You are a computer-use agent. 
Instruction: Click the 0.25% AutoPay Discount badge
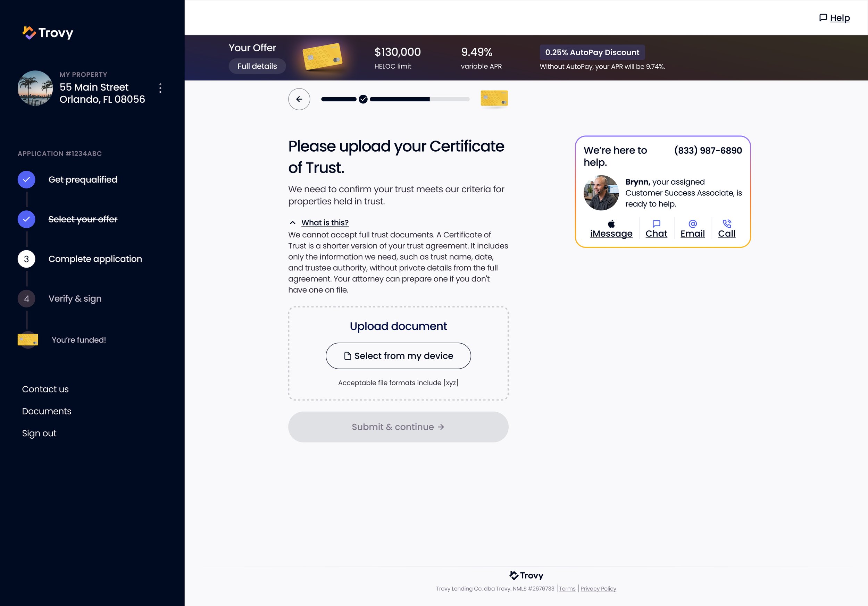(592, 52)
